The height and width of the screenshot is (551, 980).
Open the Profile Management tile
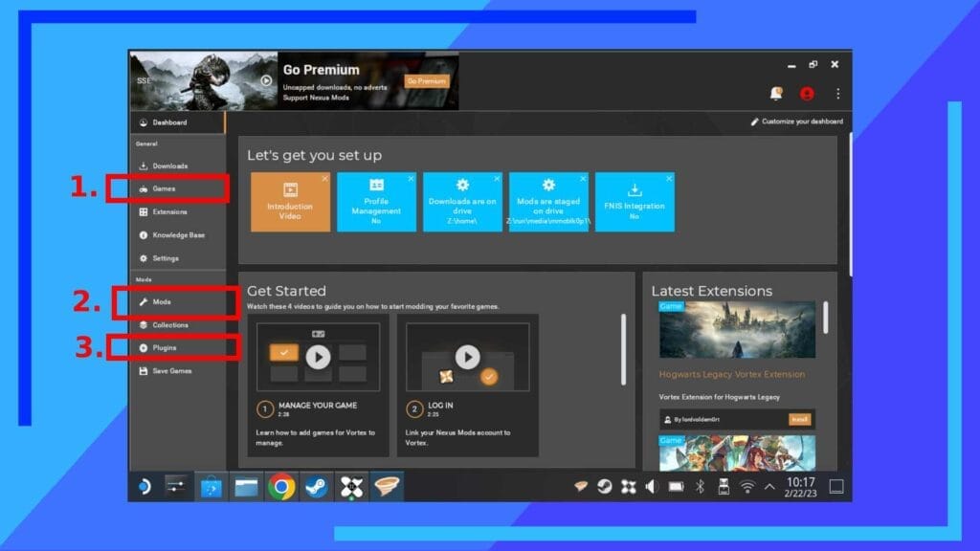click(x=376, y=202)
